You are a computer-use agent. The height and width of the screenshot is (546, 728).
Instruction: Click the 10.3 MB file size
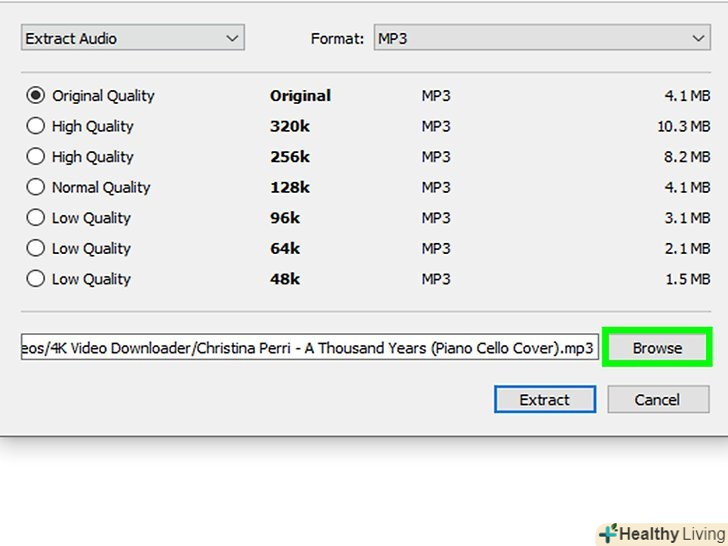pos(683,126)
